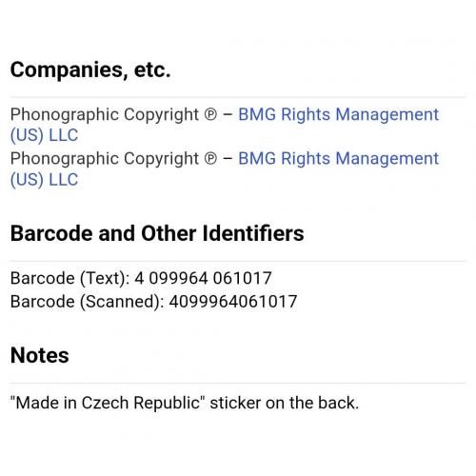Open the first BMG Rights Management link
The height and width of the screenshot is (476, 476).
coord(338,114)
